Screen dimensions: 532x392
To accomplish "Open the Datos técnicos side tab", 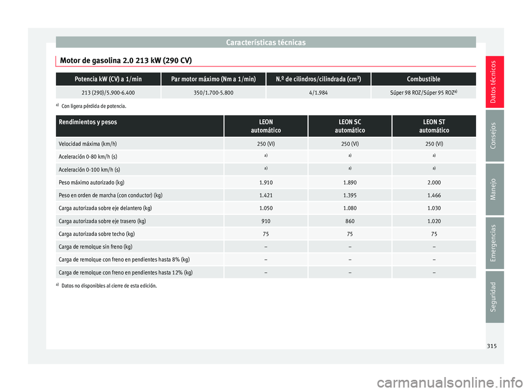I will tap(494, 82).
